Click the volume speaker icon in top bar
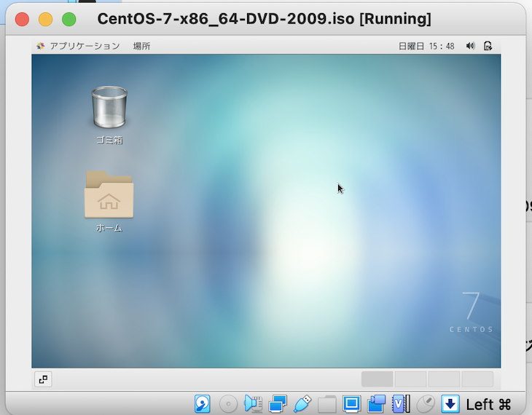Image resolution: width=532 pixels, height=415 pixels. pyautogui.click(x=470, y=46)
